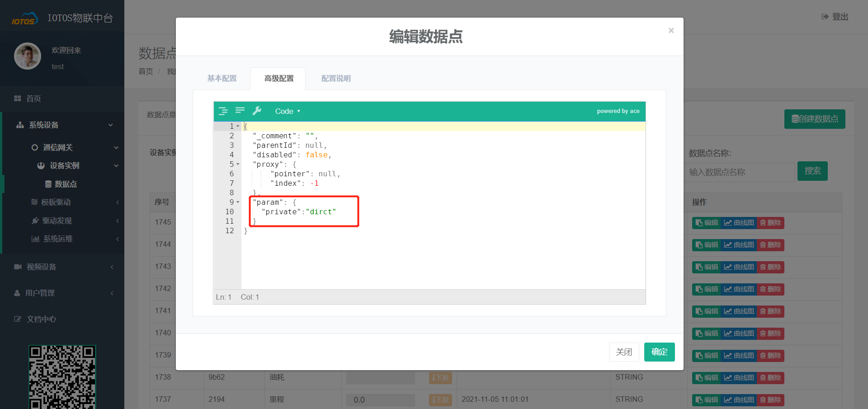
Task: Click the compact JSON icon in editor toolbar
Action: coord(240,111)
